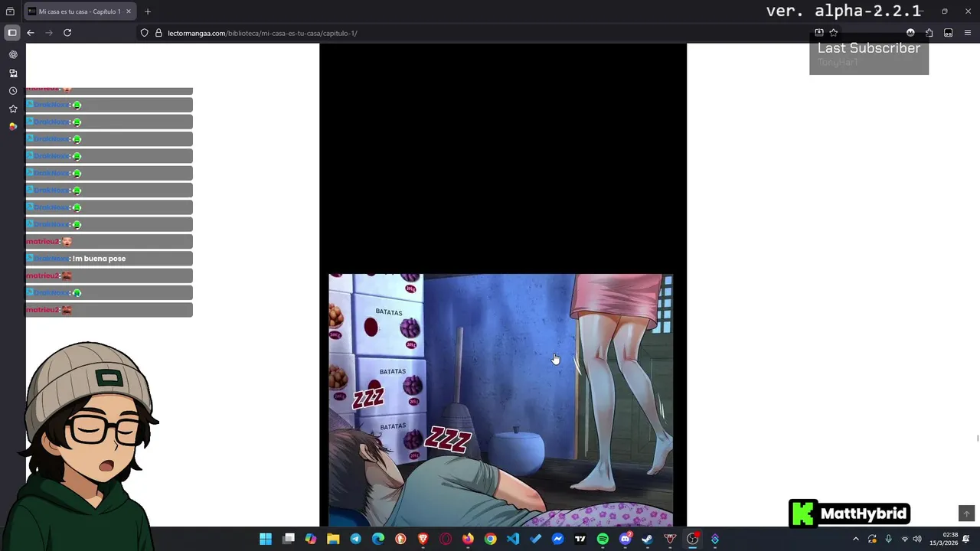The image size is (980, 551).
Task: Click the tracking protection shield icon in the address bar
Action: 144,33
